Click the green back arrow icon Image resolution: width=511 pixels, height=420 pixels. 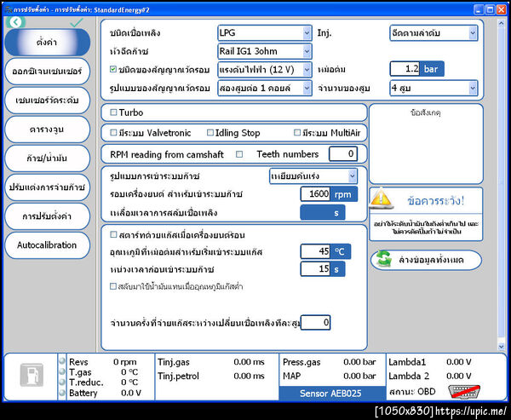[x=15, y=22]
